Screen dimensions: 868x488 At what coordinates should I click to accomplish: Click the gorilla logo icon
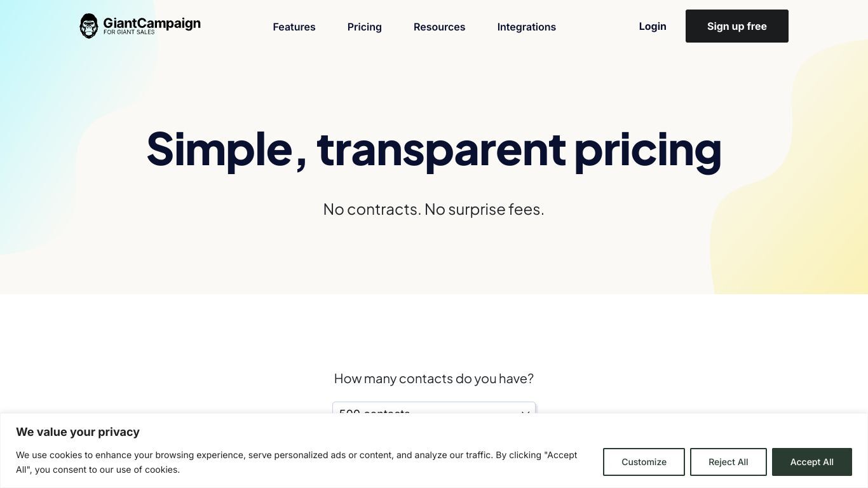(89, 26)
